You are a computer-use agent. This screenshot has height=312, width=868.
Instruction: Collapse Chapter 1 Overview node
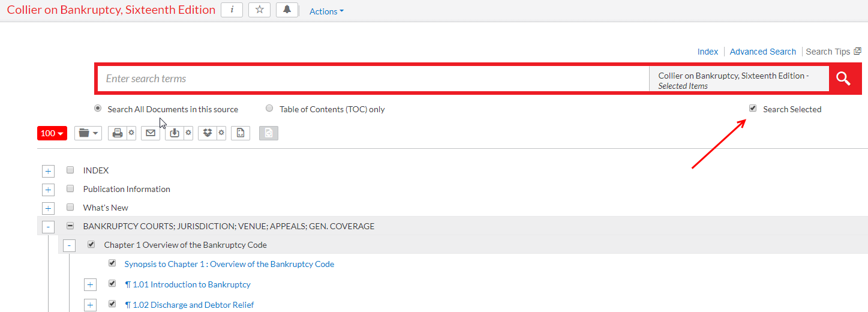(x=70, y=245)
